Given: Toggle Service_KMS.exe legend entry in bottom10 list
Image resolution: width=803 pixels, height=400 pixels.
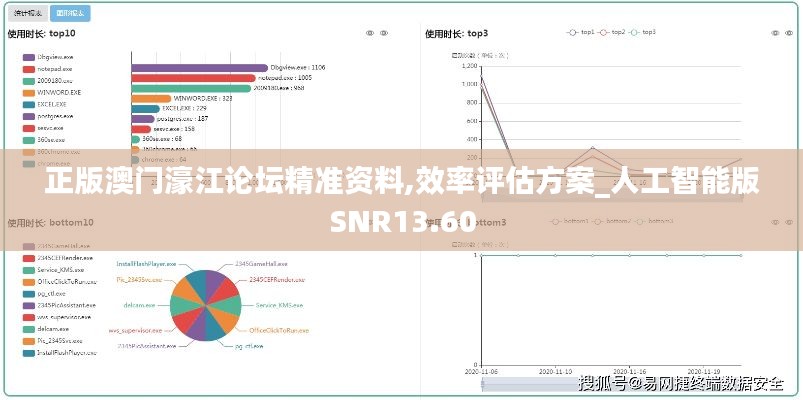Looking at the screenshot, I should click(x=53, y=270).
